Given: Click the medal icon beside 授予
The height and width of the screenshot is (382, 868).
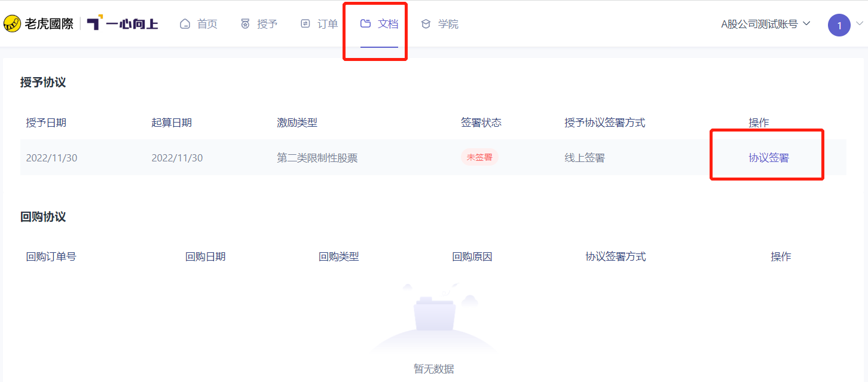Looking at the screenshot, I should pyautogui.click(x=245, y=24).
